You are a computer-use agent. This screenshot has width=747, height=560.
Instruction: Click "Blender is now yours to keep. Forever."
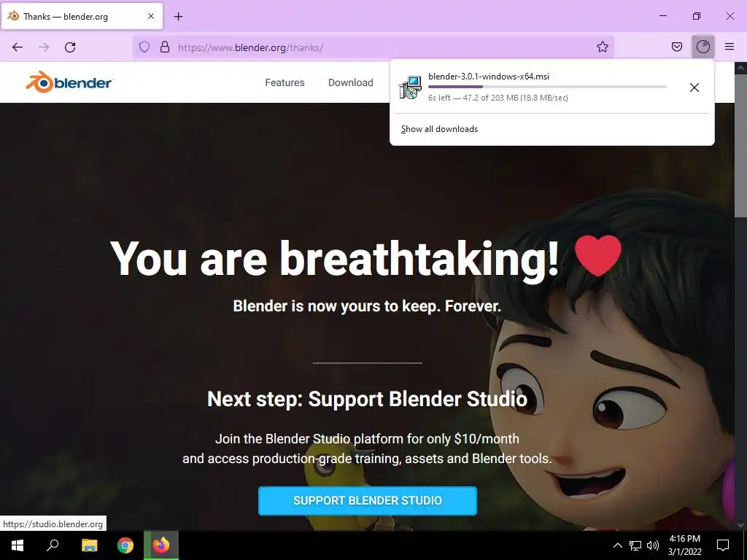[x=368, y=306]
